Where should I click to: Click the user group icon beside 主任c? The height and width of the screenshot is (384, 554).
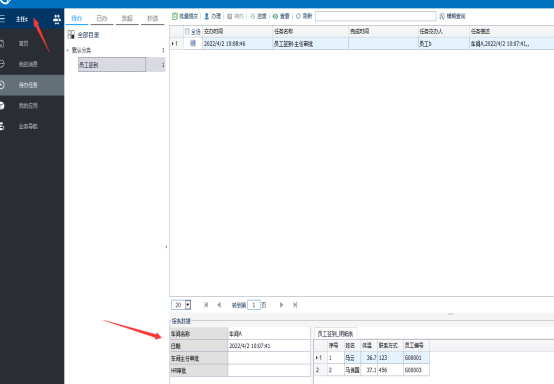pos(57,19)
